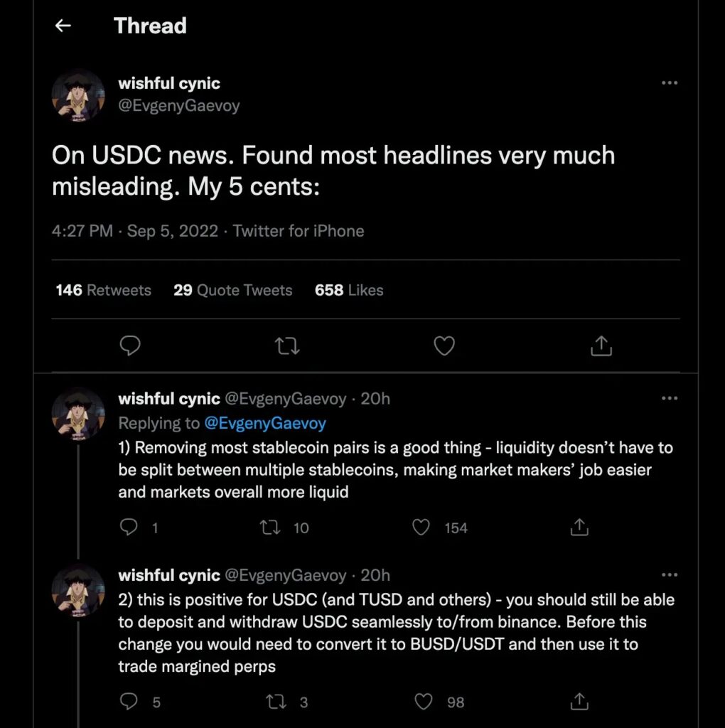The height and width of the screenshot is (728, 725).
Task: Open more options for main tweet
Action: click(x=669, y=83)
